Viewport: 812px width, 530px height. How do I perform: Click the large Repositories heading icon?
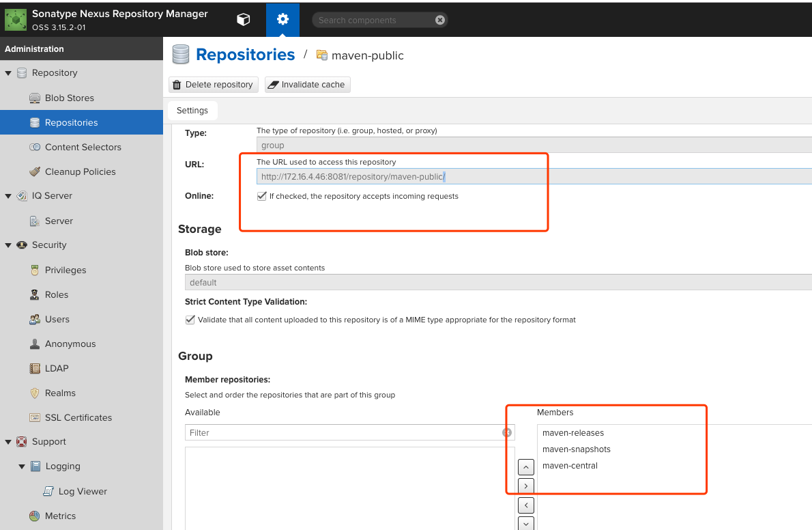pyautogui.click(x=181, y=55)
